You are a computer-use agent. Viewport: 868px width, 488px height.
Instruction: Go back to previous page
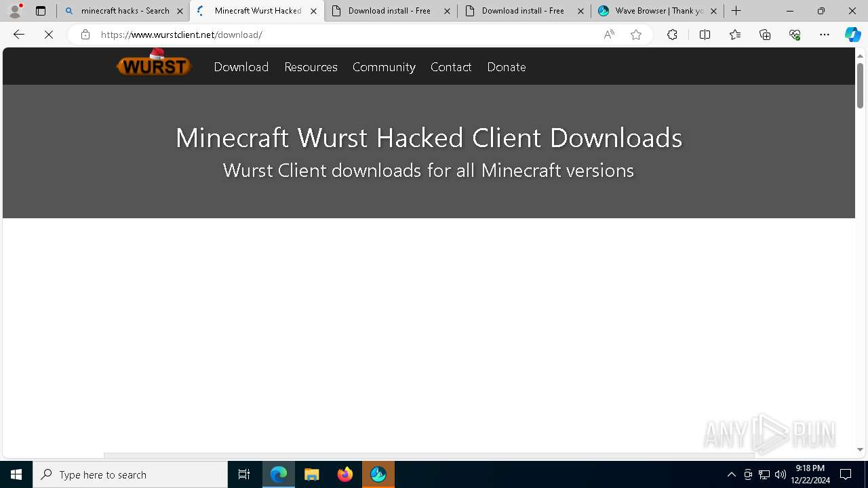click(x=19, y=35)
